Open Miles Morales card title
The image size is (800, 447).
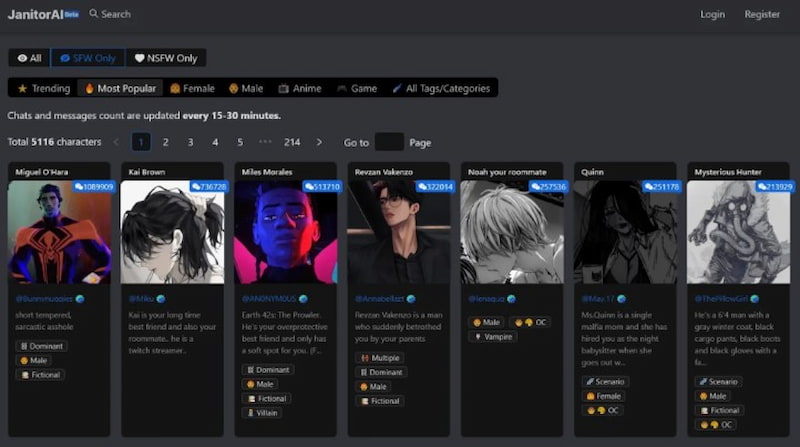(267, 172)
